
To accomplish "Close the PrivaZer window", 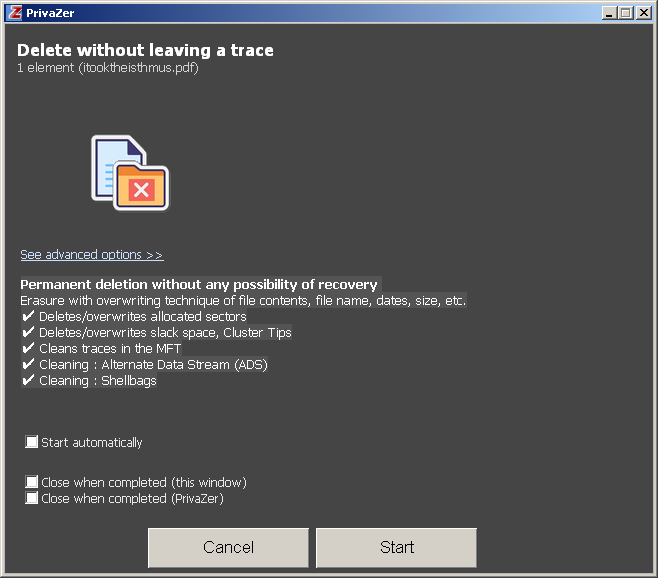I will pyautogui.click(x=644, y=13).
